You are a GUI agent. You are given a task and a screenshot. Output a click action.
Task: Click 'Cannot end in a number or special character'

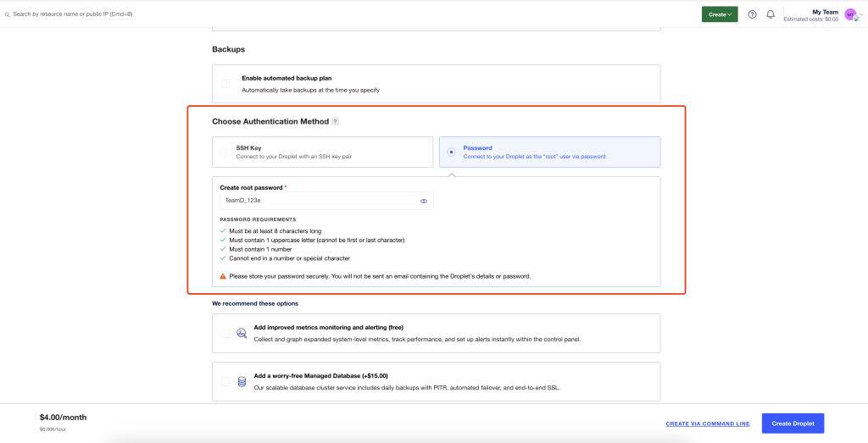(x=290, y=258)
